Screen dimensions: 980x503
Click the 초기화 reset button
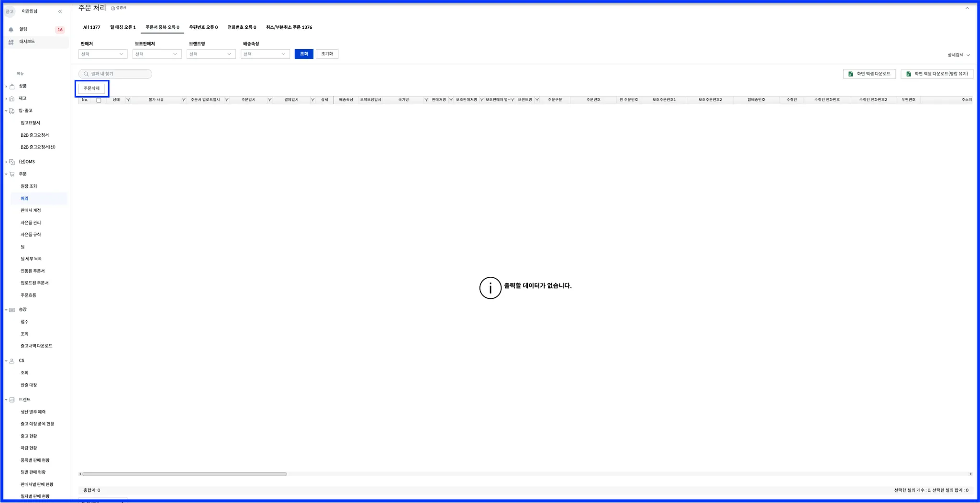(x=327, y=54)
